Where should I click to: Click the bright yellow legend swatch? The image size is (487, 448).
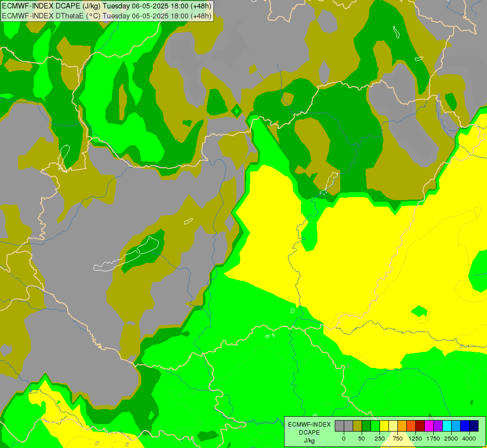pyautogui.click(x=384, y=426)
